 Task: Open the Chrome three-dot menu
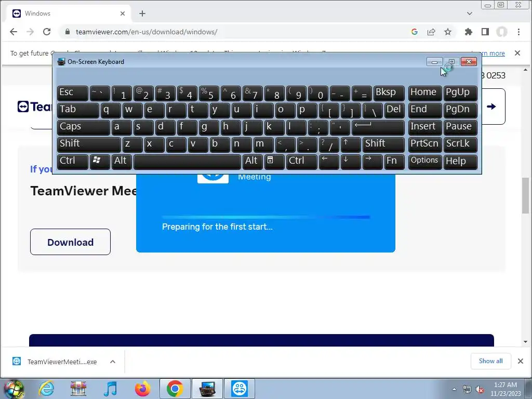click(518, 32)
